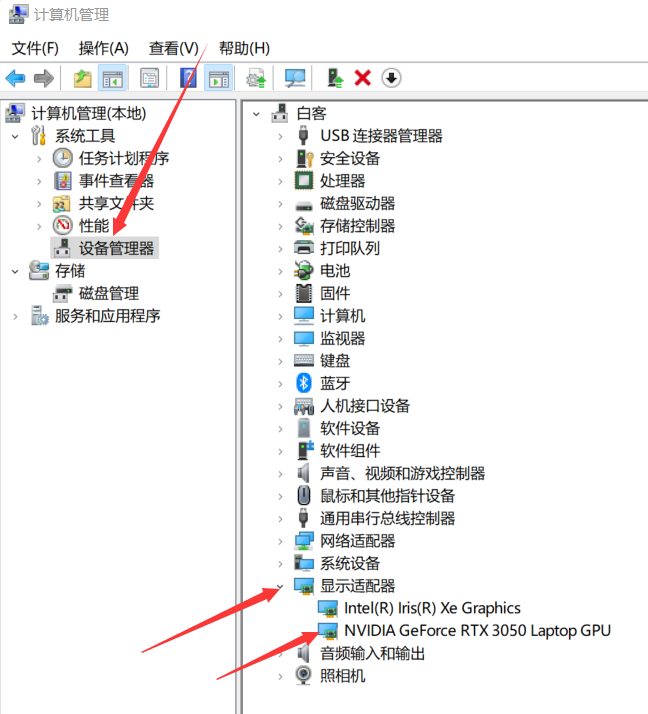
Task: Open the 操作(A) menu
Action: 103,48
